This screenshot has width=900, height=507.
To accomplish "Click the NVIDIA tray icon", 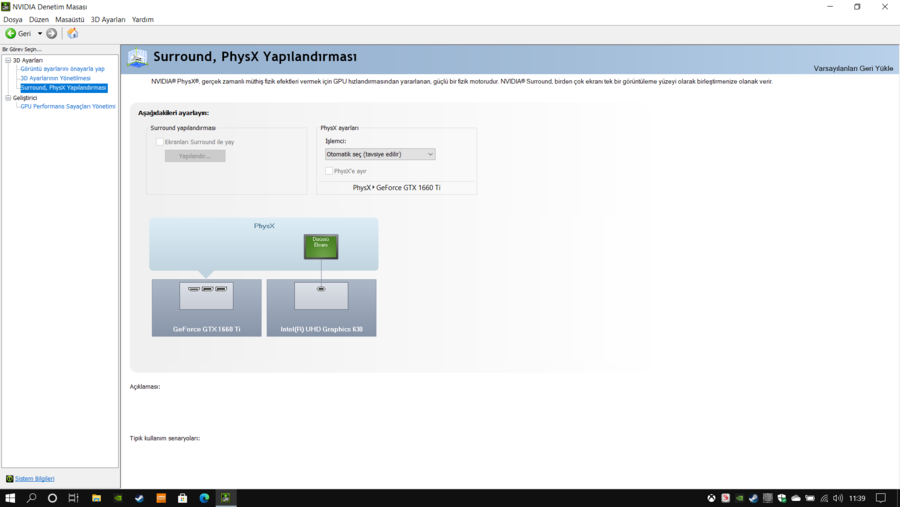I will 739,498.
